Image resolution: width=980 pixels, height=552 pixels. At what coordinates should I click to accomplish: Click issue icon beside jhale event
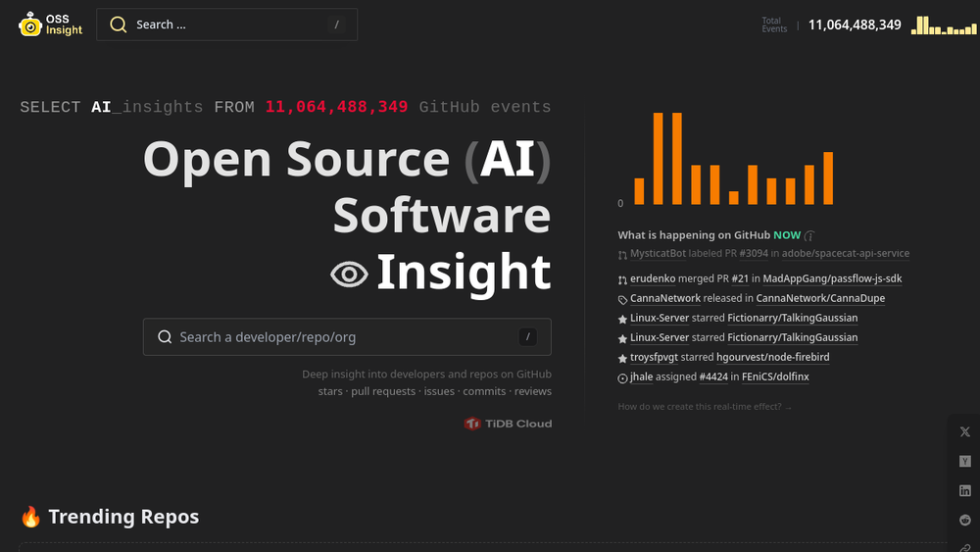click(622, 378)
